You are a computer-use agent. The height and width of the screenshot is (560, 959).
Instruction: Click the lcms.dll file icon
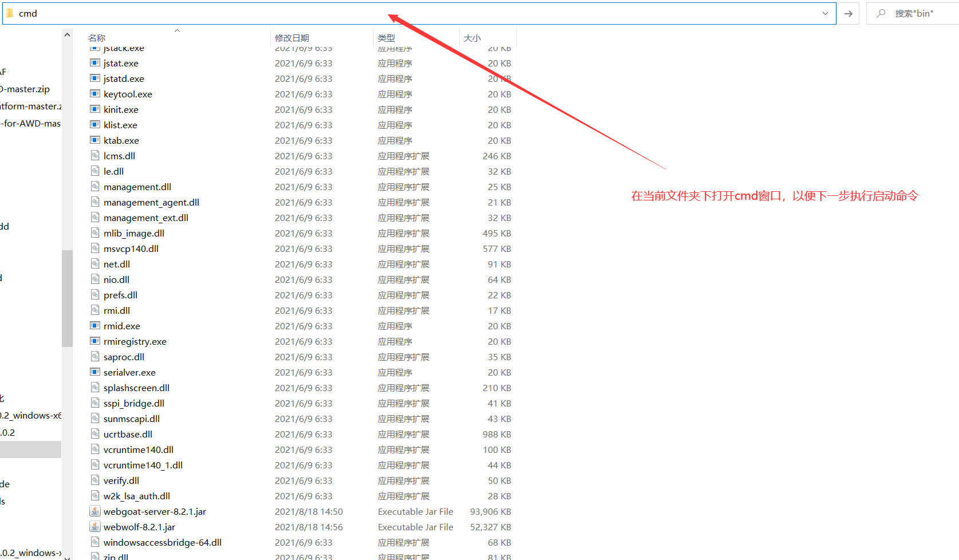95,156
